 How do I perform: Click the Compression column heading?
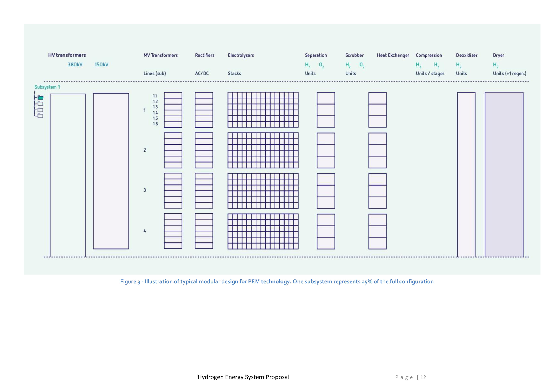[x=429, y=55]
